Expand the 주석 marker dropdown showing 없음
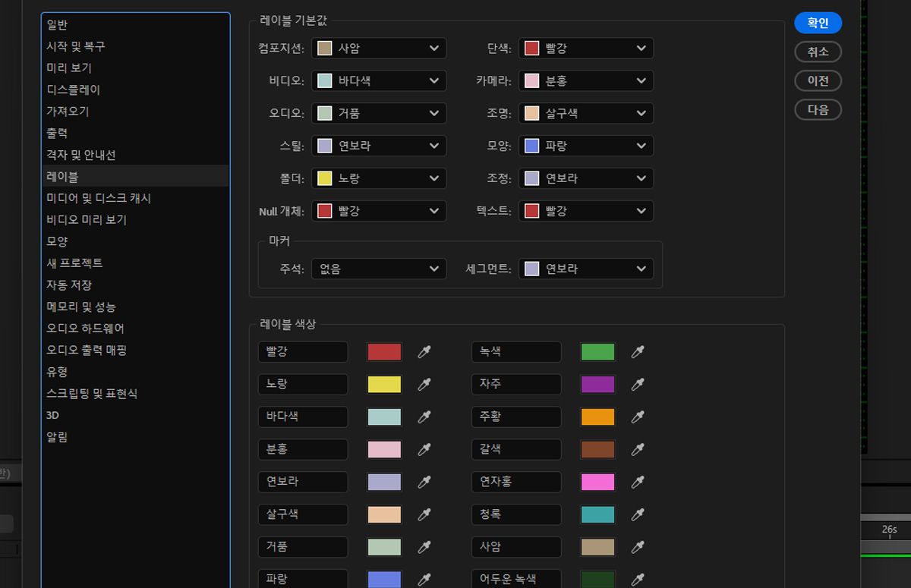 click(x=378, y=269)
